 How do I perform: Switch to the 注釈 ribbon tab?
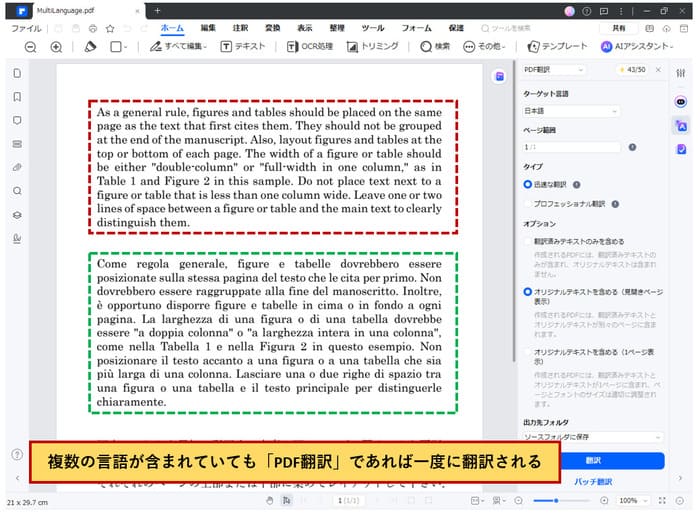click(x=240, y=28)
